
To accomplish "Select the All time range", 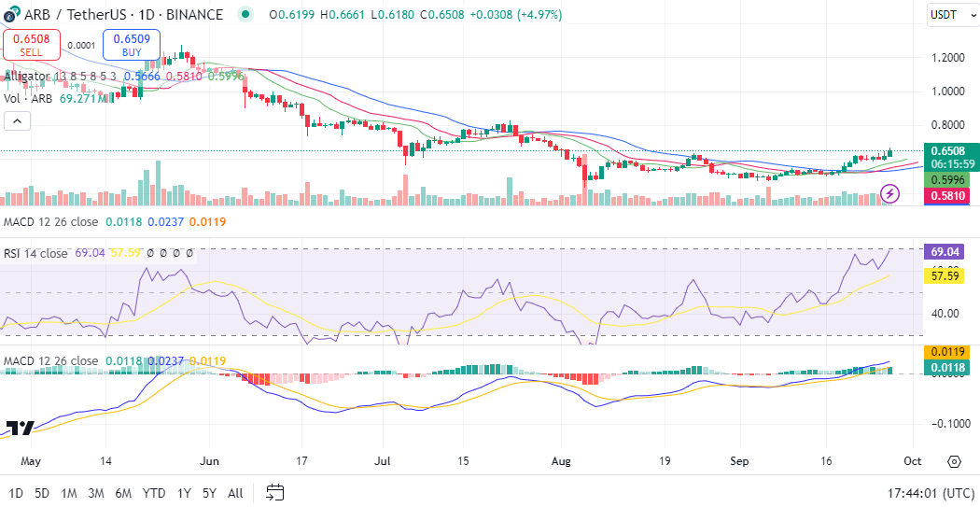I will click(235, 493).
